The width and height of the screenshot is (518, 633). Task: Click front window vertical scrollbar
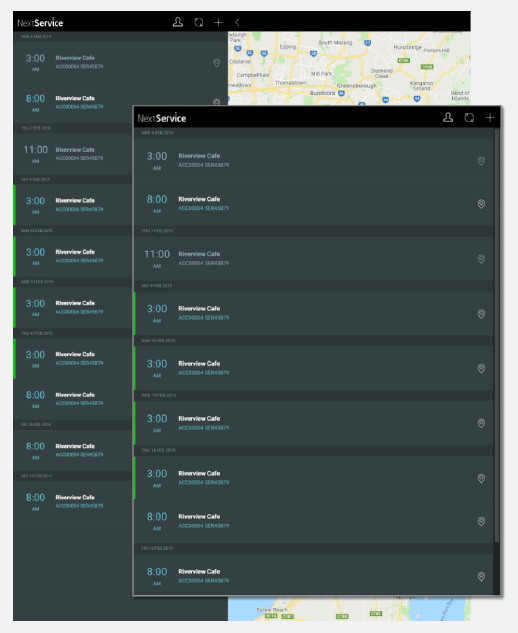pyautogui.click(x=497, y=335)
